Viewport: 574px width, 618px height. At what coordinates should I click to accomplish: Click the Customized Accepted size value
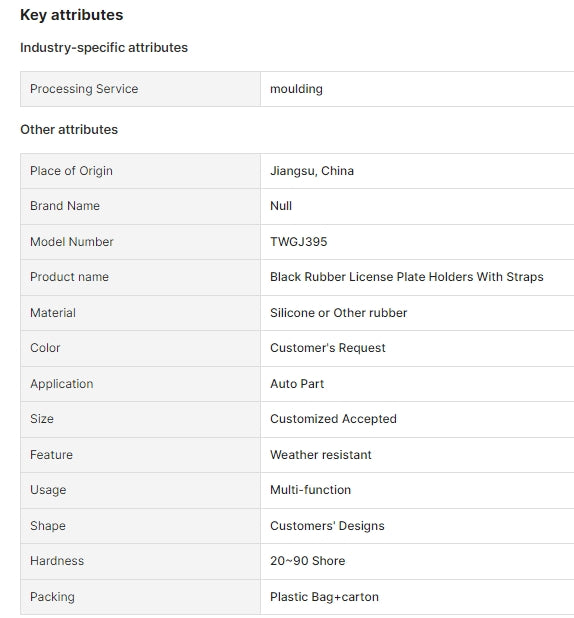pyautogui.click(x=333, y=419)
